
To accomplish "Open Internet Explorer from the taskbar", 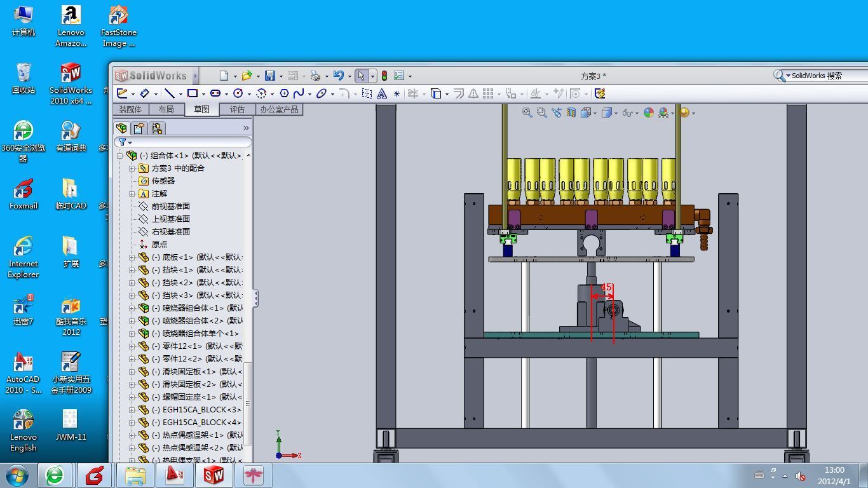I will pyautogui.click(x=55, y=475).
